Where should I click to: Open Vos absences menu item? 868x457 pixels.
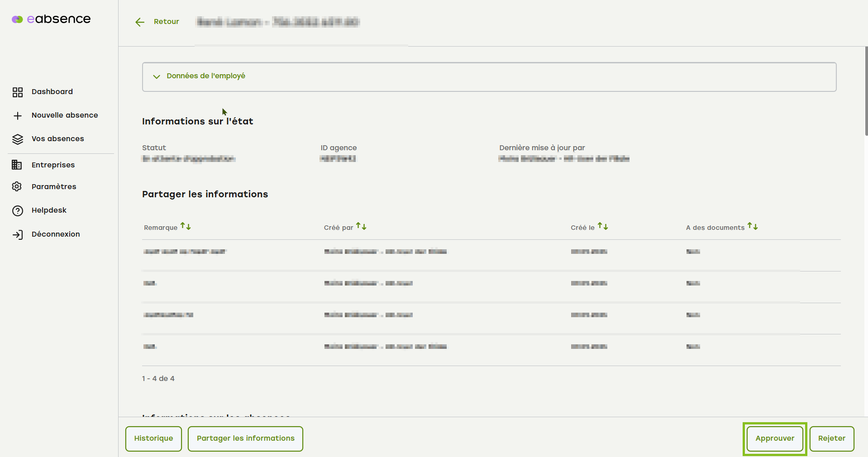[x=57, y=139]
